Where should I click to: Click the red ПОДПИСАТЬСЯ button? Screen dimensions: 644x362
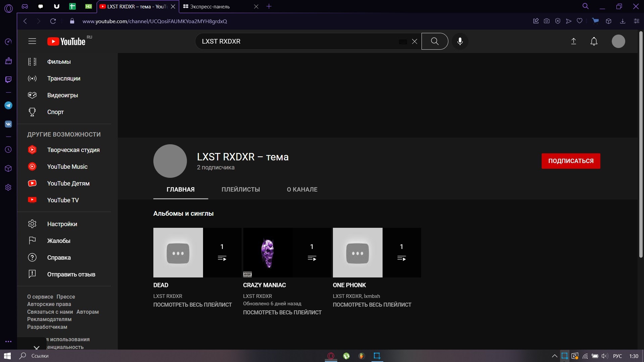coord(571,161)
